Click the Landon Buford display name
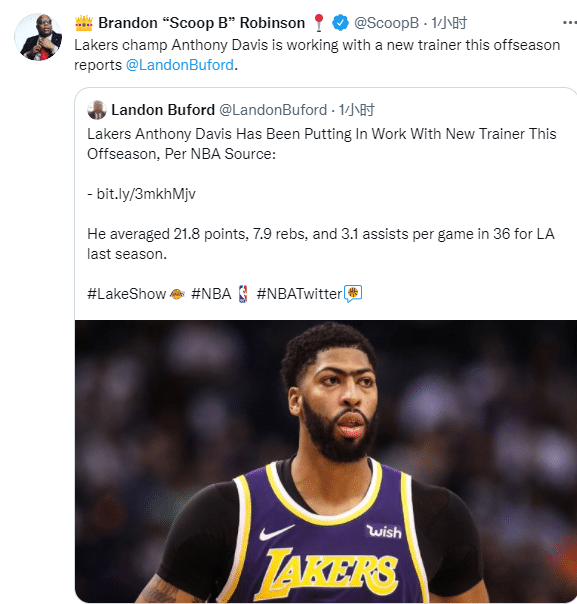577x604 pixels. [x=163, y=110]
